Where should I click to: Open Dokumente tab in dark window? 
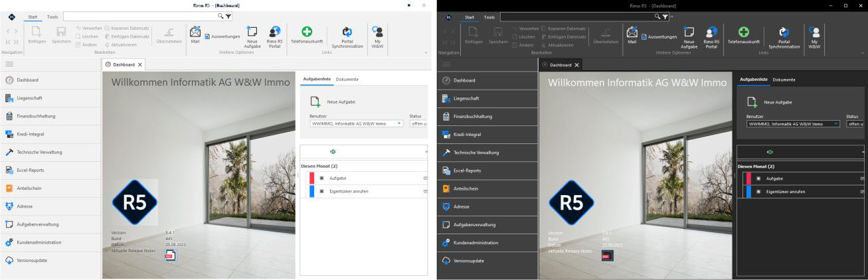784,79
